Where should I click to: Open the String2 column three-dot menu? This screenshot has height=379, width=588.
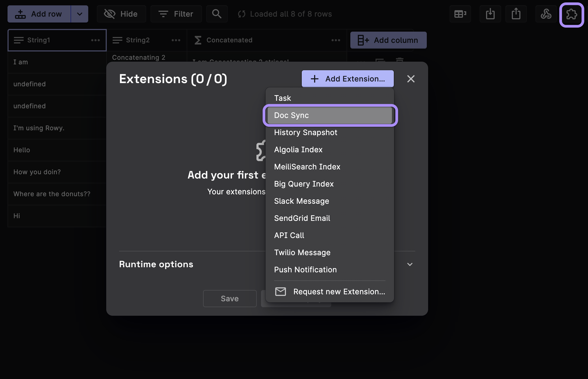176,40
